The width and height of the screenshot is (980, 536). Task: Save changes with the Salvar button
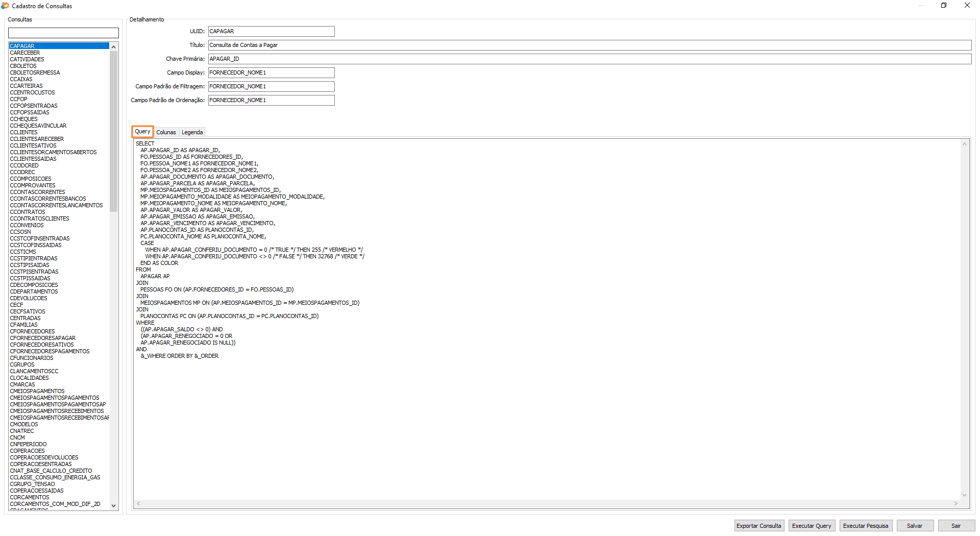pos(914,526)
